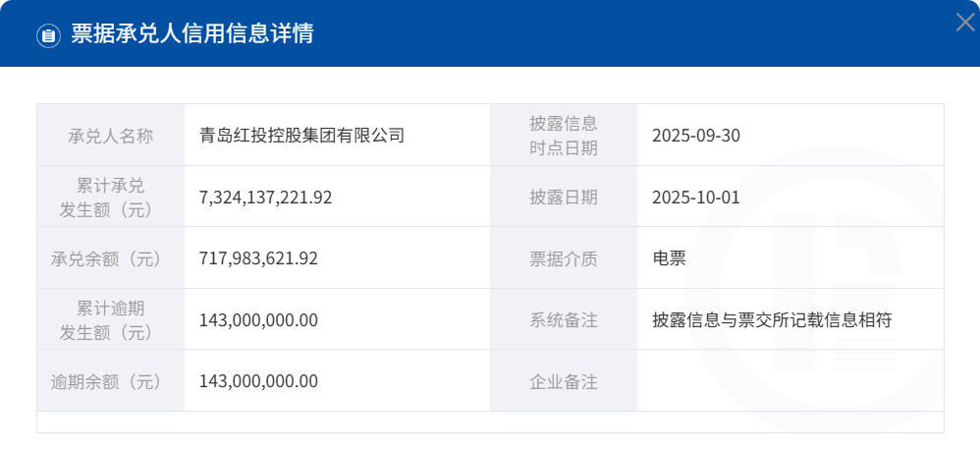Select acceptor name 青岛红投控股集团有限公司
This screenshot has height=455, width=980.
301,136
